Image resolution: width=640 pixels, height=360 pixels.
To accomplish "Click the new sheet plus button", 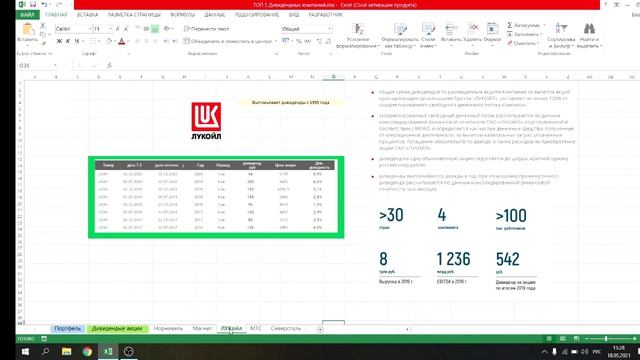I will click(x=320, y=329).
